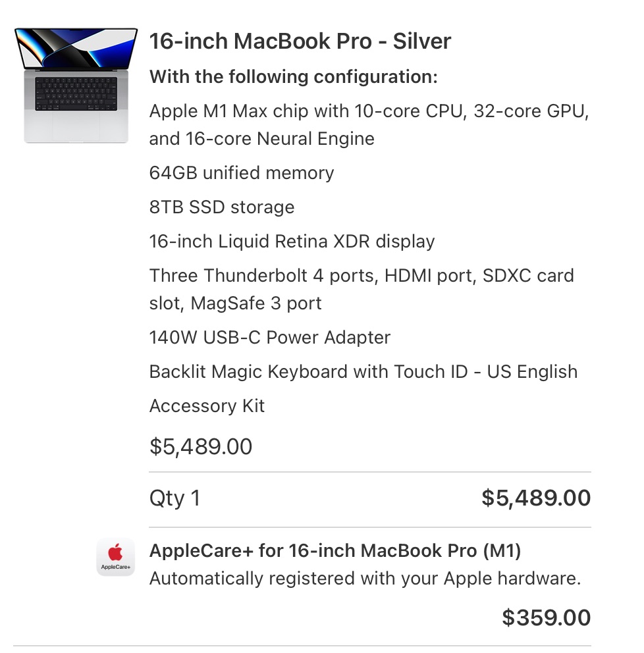Click the unit price below Accessory Kit
This screenshot has height=653, width=644.
point(200,447)
